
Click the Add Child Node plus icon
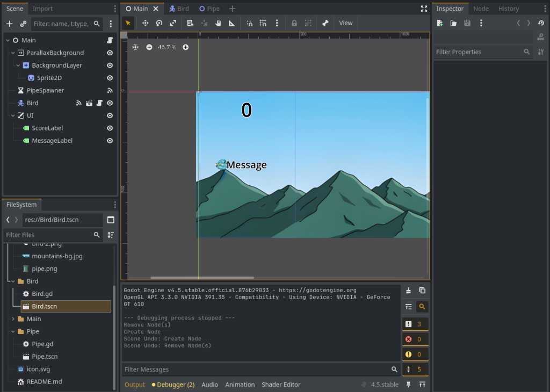coord(9,24)
